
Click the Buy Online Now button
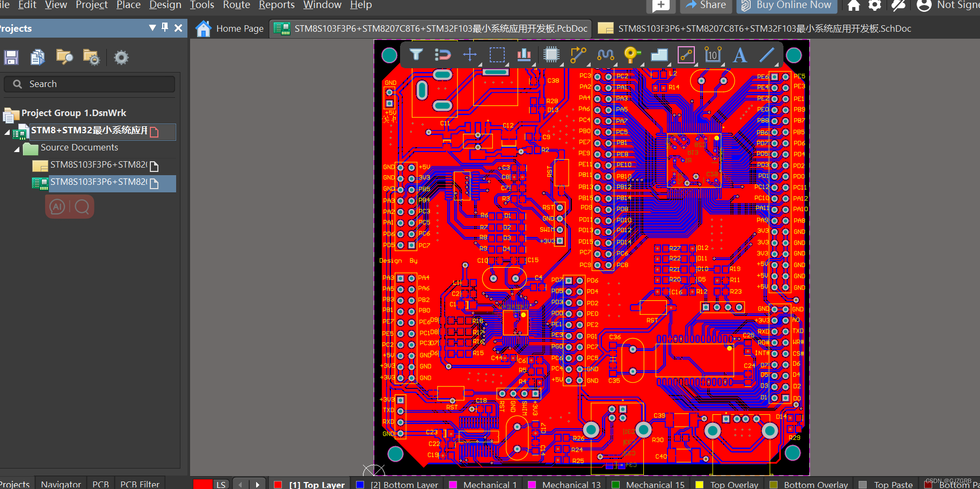click(787, 5)
